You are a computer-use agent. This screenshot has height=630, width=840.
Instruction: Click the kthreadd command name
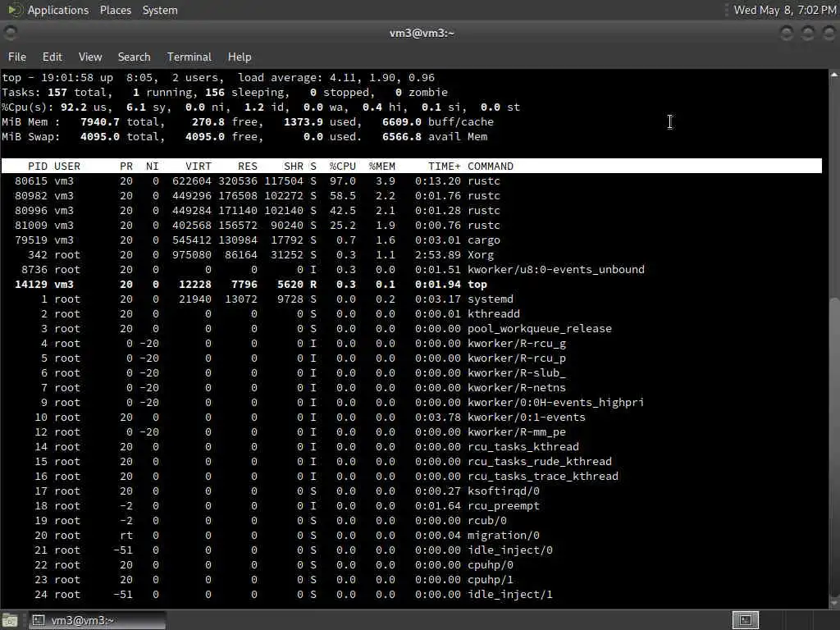(x=493, y=314)
